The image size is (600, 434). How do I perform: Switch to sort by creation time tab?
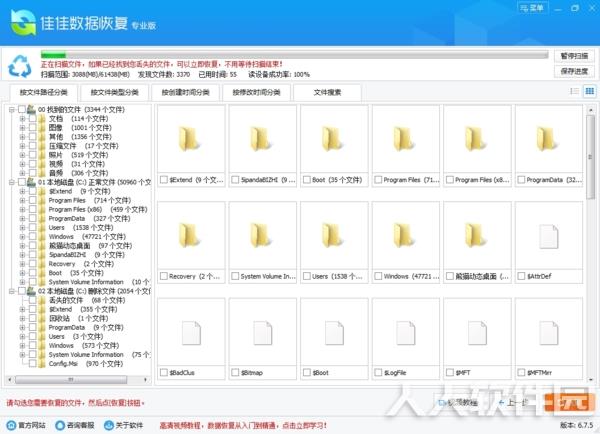point(185,92)
